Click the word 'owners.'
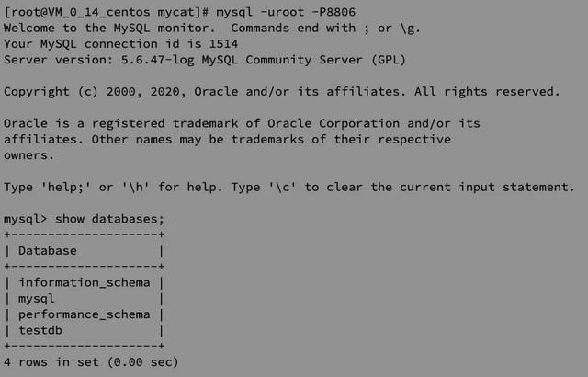Viewport: 588px width, 377px height. (x=28, y=155)
